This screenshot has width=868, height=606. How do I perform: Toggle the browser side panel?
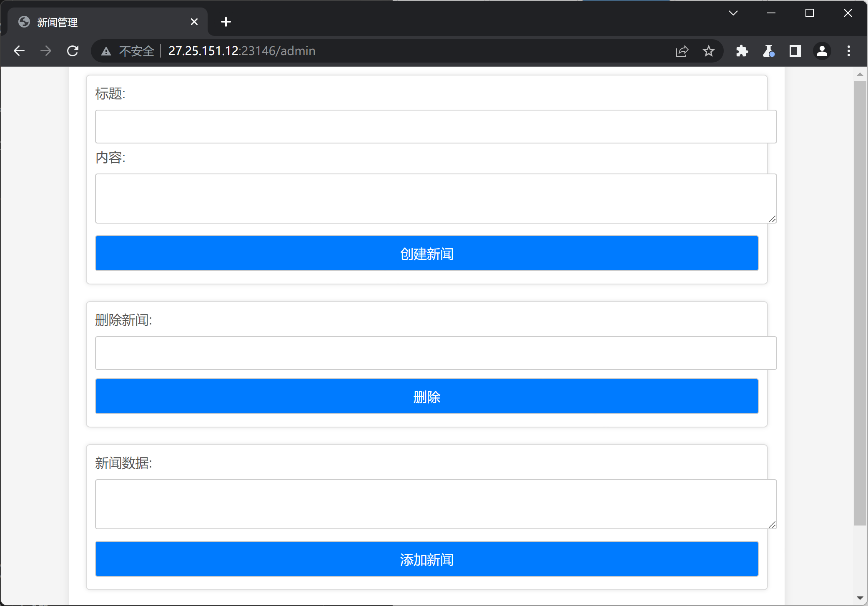point(795,51)
